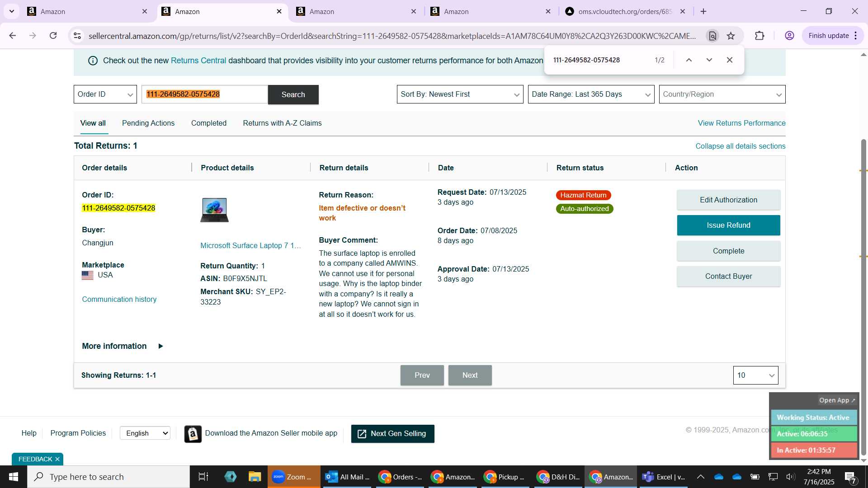Open the tab search dropdown arrow
868x488 pixels.
11,11
